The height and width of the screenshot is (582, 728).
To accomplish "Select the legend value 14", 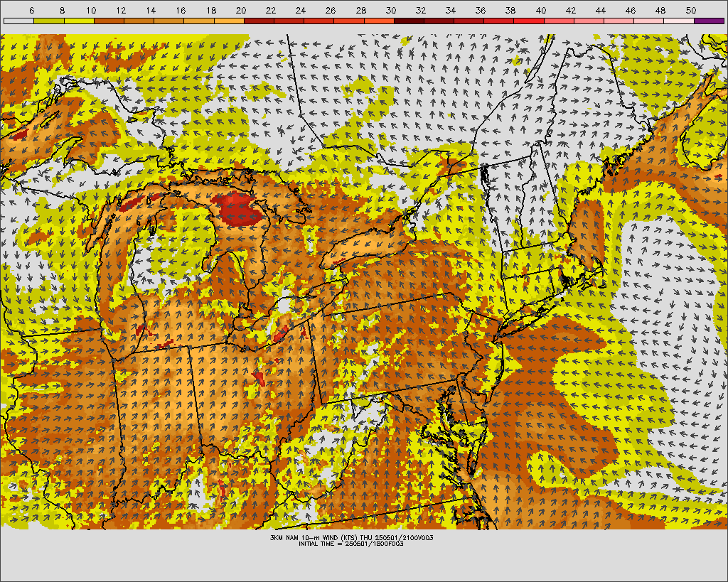I will [151, 10].
